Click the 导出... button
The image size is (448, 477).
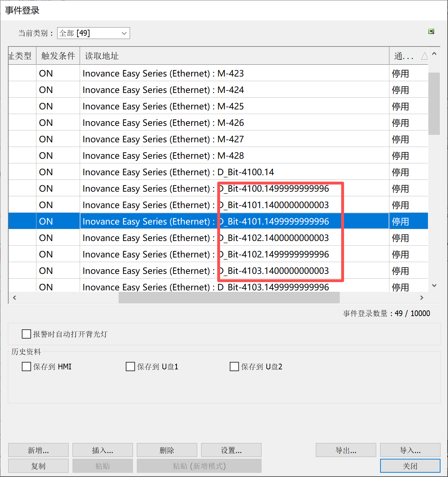346,450
